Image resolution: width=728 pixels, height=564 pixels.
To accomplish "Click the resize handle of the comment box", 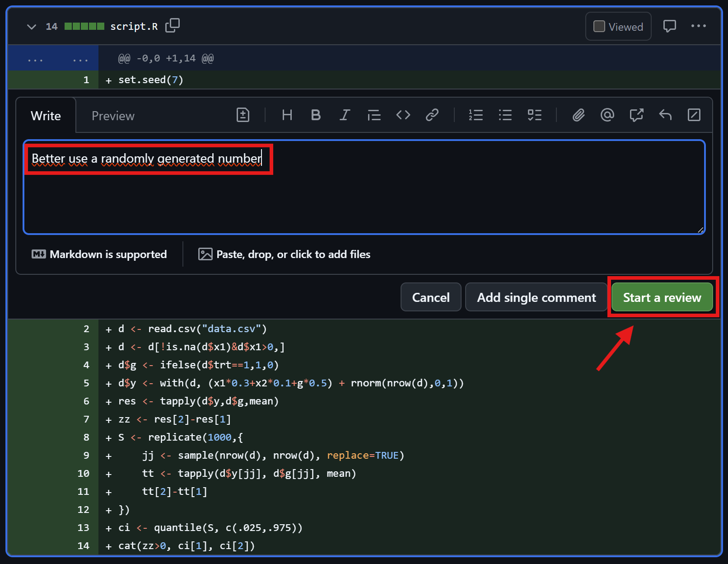I will 700,230.
